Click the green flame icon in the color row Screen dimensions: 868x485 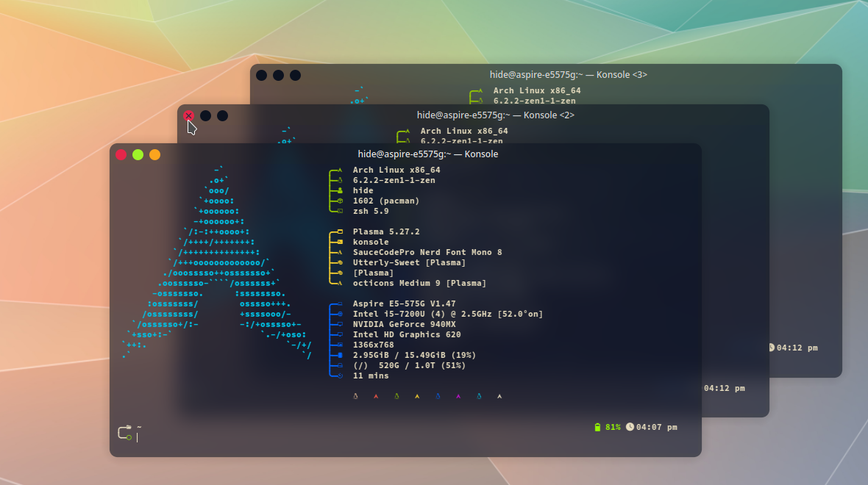pyautogui.click(x=396, y=396)
